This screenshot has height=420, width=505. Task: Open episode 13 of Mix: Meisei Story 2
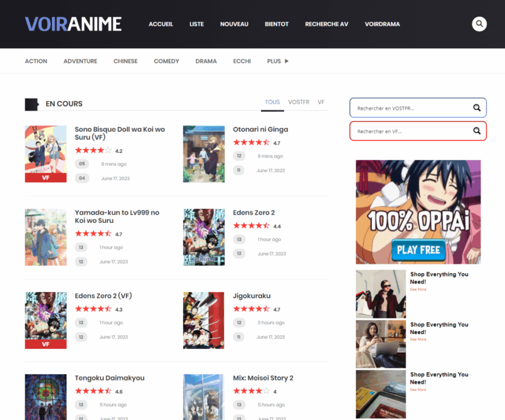coord(239,404)
